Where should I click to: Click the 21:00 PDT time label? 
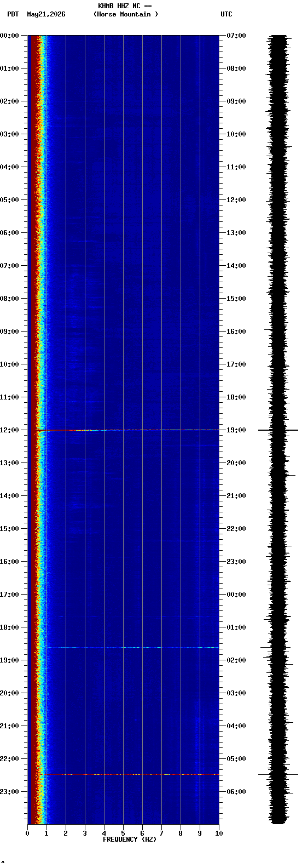9,726
